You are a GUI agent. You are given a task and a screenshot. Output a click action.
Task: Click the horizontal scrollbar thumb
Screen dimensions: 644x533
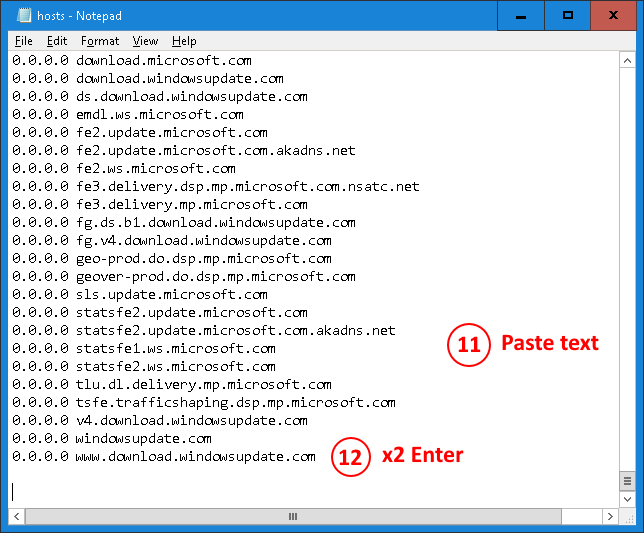[293, 516]
